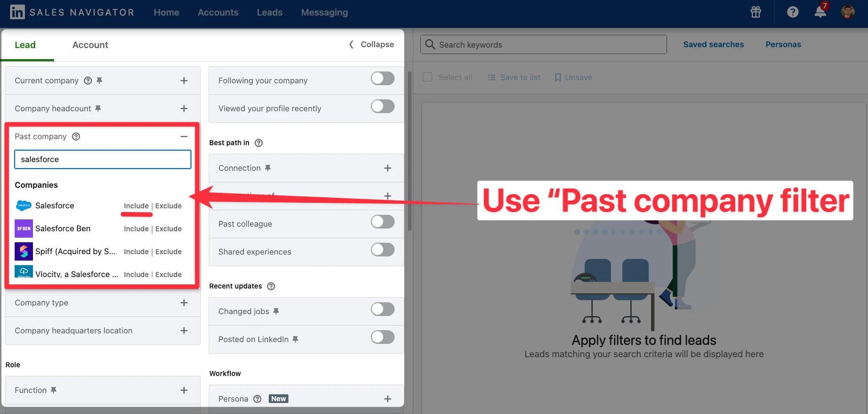This screenshot has height=414, width=868.
Task: Open Leads in top navigation
Action: tap(270, 12)
